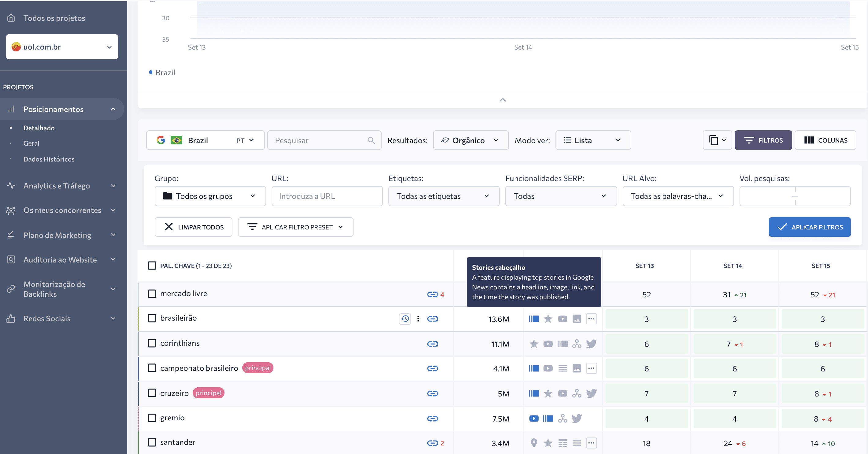
Task: Check the mercado livre keyword
Action: click(152, 294)
